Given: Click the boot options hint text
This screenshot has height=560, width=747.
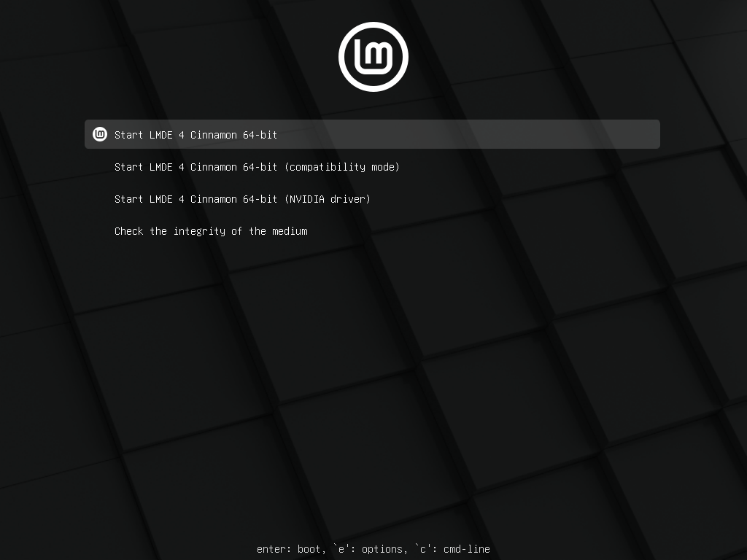Looking at the screenshot, I should coord(373,549).
